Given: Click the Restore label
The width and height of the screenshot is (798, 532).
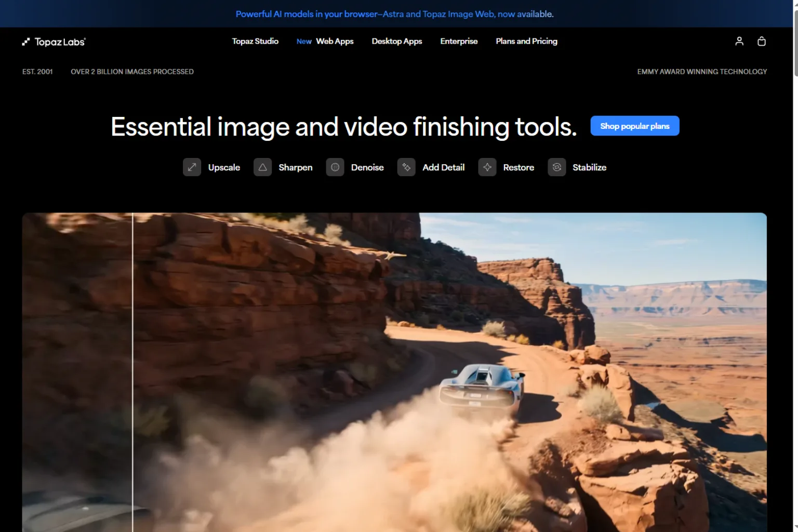Looking at the screenshot, I should pyautogui.click(x=518, y=167).
